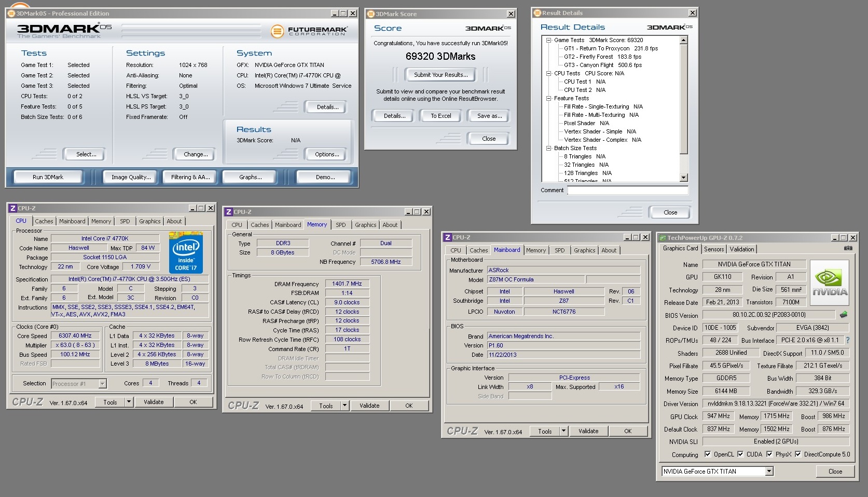Click the CPU-Z title icon of the Memory window
This screenshot has height=497, width=868.
point(228,212)
